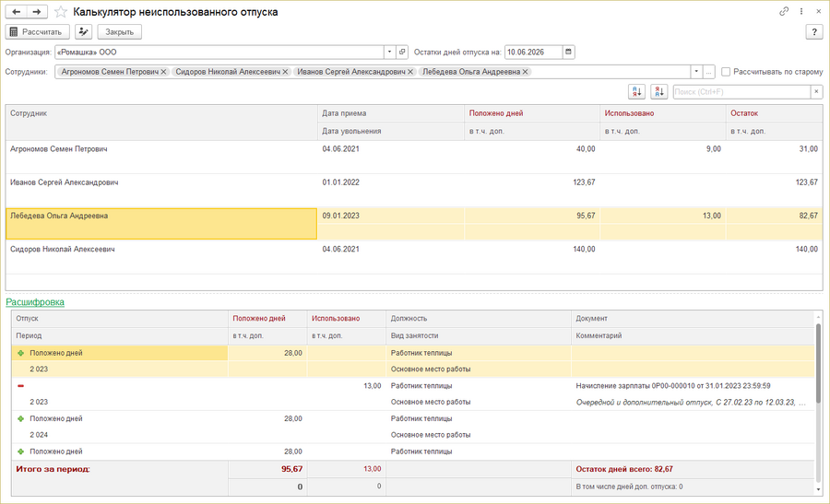The height and width of the screenshot is (504, 830).
Task: Click the period 2 024 in Расшифровка
Action: 39,435
